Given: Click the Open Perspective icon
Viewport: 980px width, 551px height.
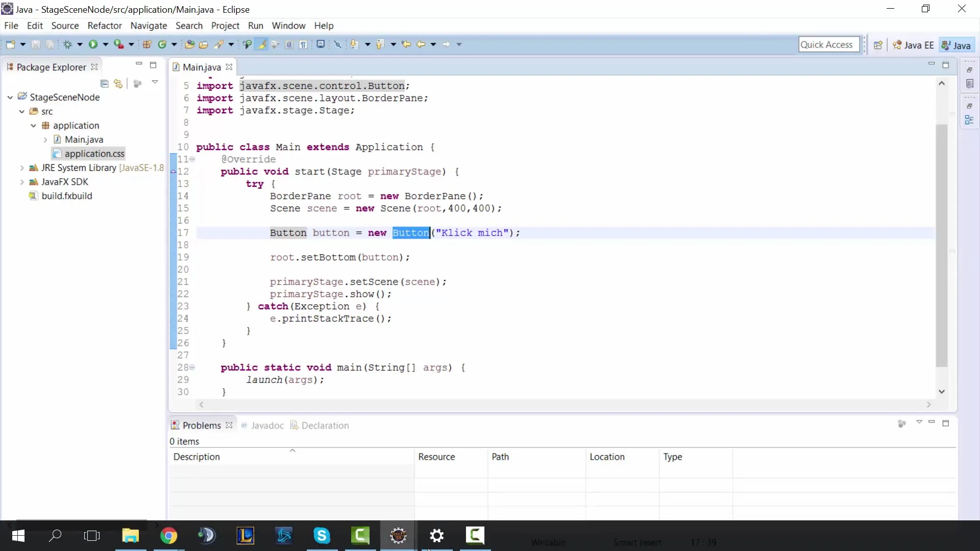Looking at the screenshot, I should [x=878, y=45].
